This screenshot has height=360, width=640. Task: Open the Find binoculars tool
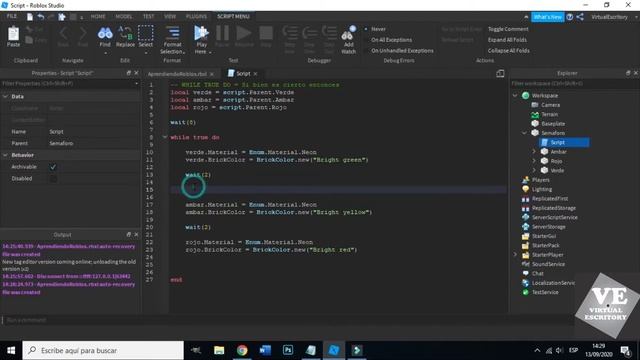pos(105,33)
